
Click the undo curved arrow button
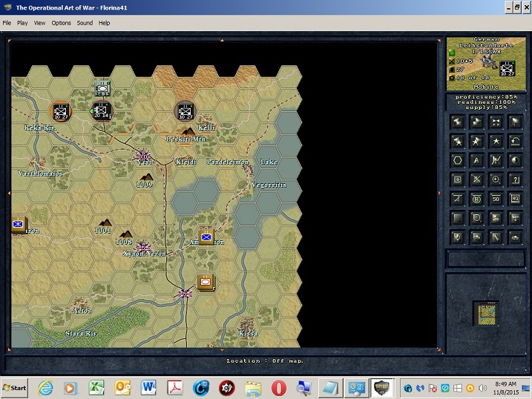[x=516, y=141]
